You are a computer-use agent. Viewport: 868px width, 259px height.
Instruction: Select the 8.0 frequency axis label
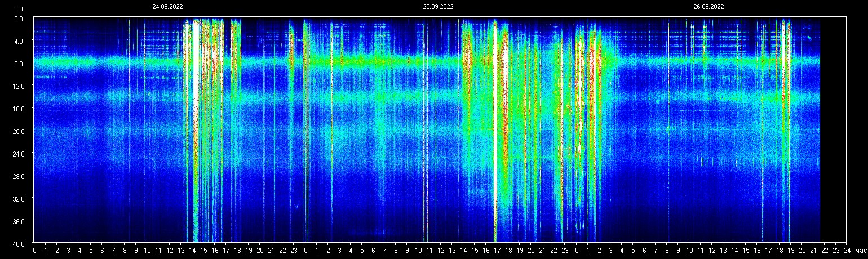[19, 64]
